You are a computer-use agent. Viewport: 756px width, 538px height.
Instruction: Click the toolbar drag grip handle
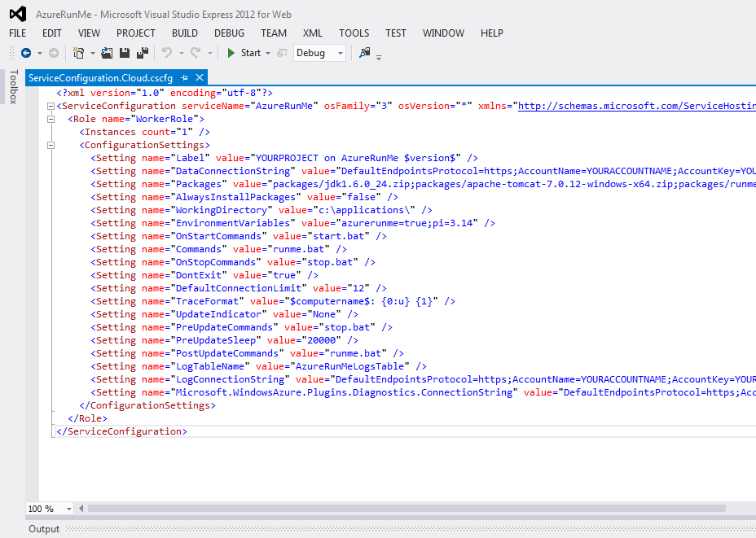pyautogui.click(x=12, y=53)
